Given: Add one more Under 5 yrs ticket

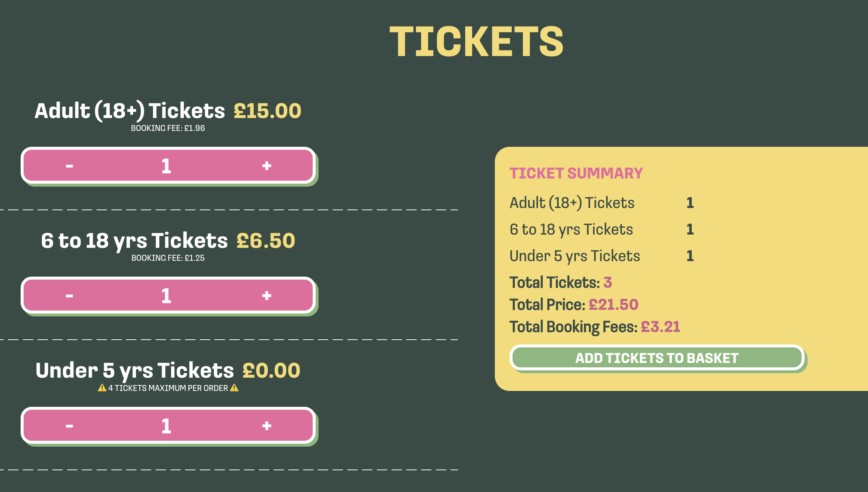Looking at the screenshot, I should [x=267, y=426].
